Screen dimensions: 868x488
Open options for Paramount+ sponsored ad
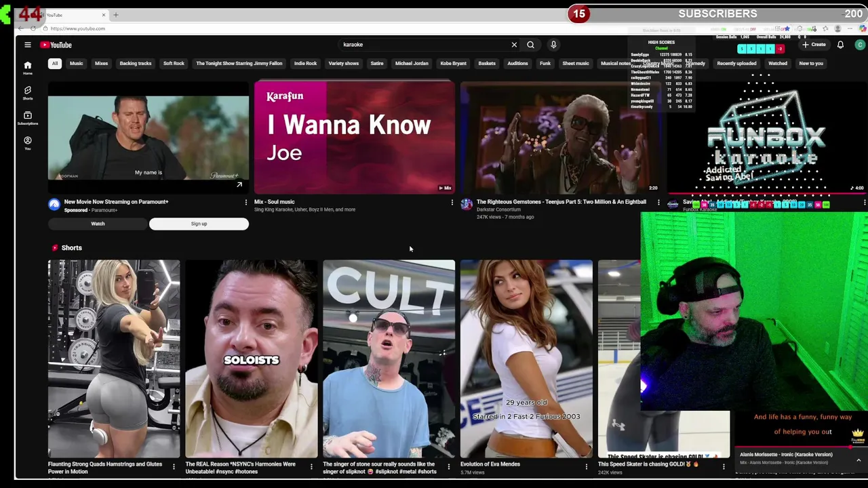(x=246, y=202)
